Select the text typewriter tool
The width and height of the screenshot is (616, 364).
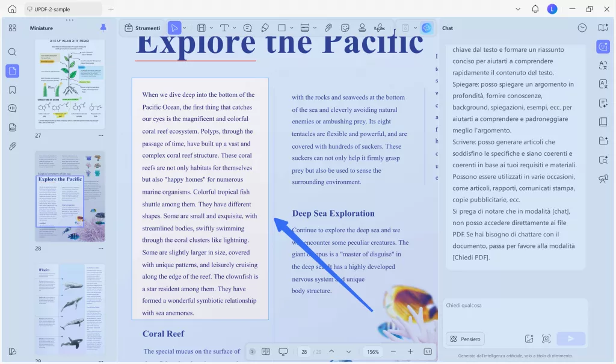(x=224, y=28)
